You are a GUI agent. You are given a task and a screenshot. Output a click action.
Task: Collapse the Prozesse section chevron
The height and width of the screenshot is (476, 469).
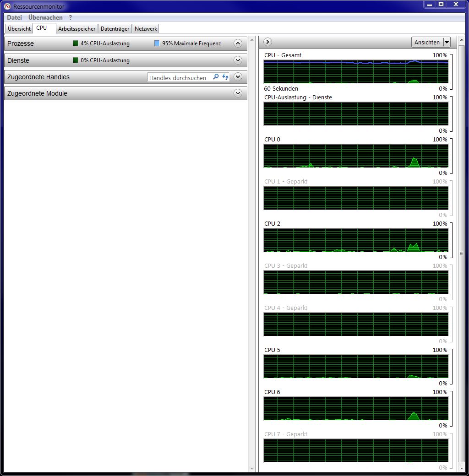tap(238, 43)
